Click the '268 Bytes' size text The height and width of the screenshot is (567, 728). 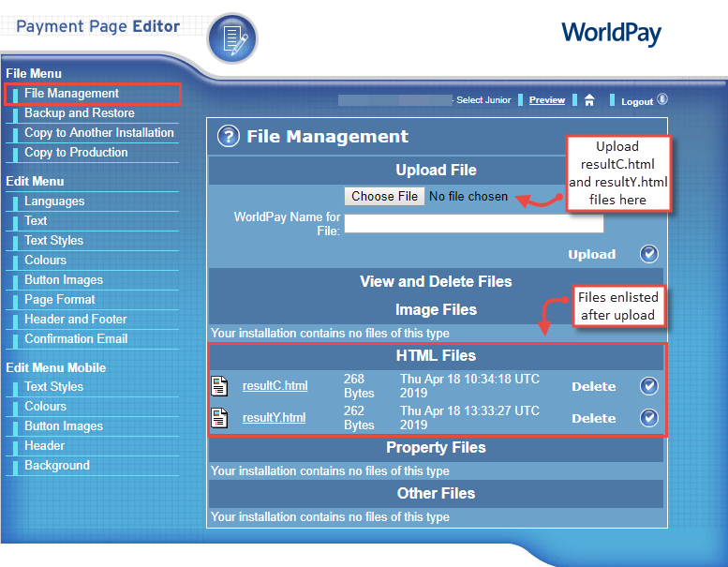point(359,386)
